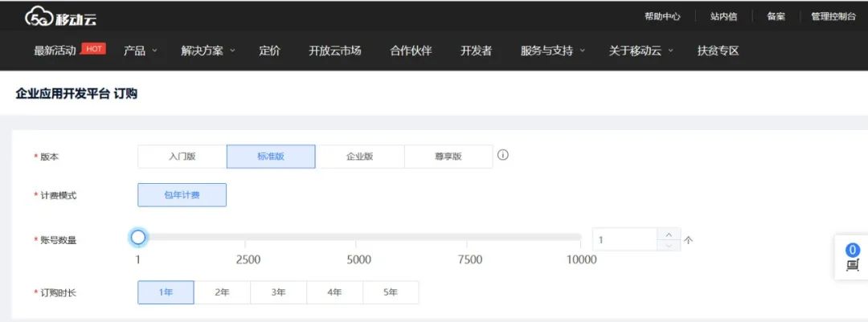This screenshot has height=322, width=868.
Task: Open 帮助中心 link
Action: (662, 16)
